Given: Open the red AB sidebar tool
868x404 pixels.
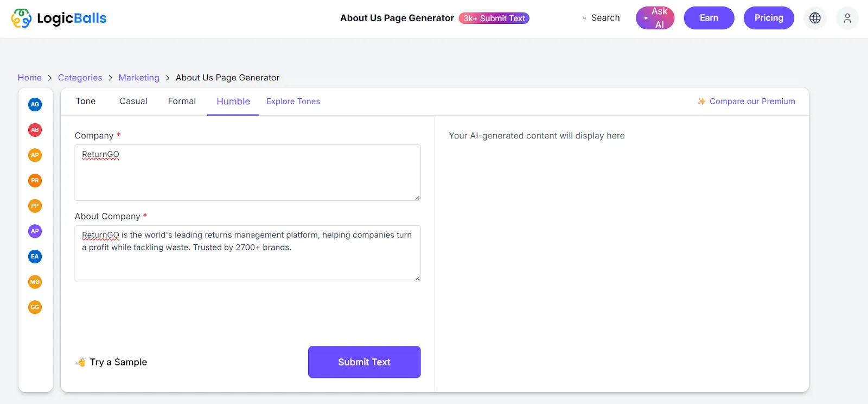Looking at the screenshot, I should (x=35, y=130).
